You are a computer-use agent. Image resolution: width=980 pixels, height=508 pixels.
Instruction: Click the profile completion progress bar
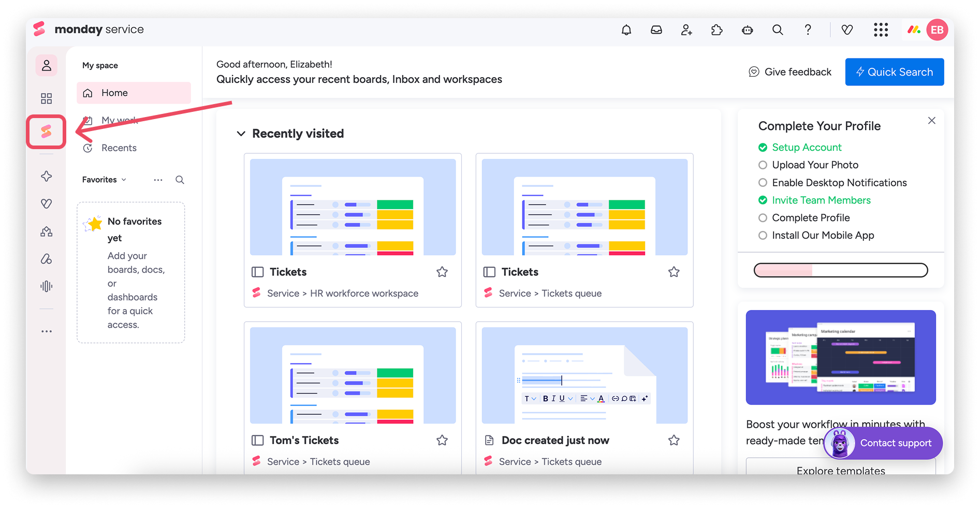click(x=840, y=270)
